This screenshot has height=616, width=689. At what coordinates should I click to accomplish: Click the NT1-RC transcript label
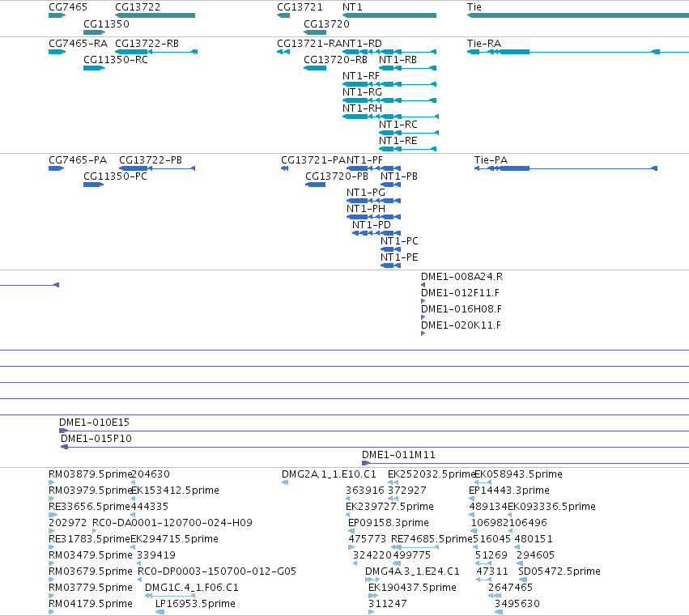click(398, 125)
